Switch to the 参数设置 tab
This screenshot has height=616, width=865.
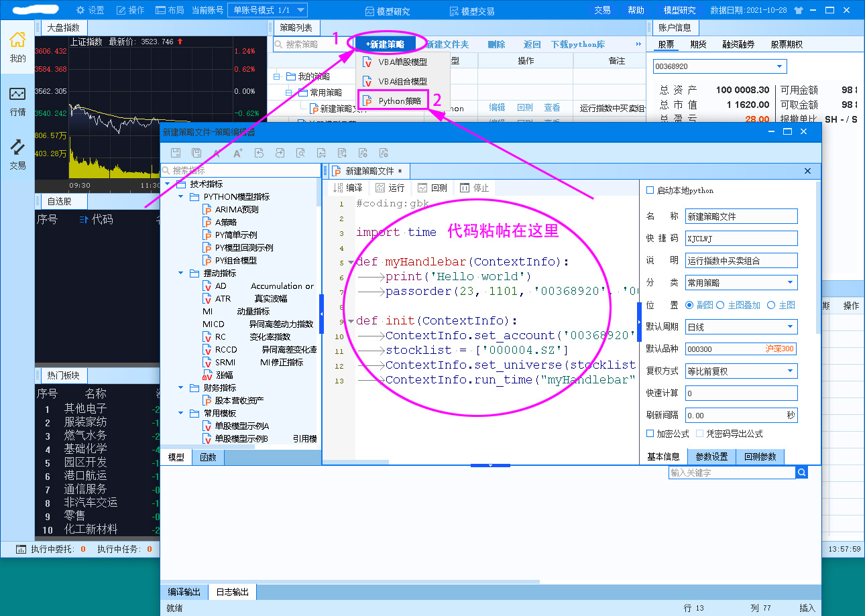click(x=711, y=456)
